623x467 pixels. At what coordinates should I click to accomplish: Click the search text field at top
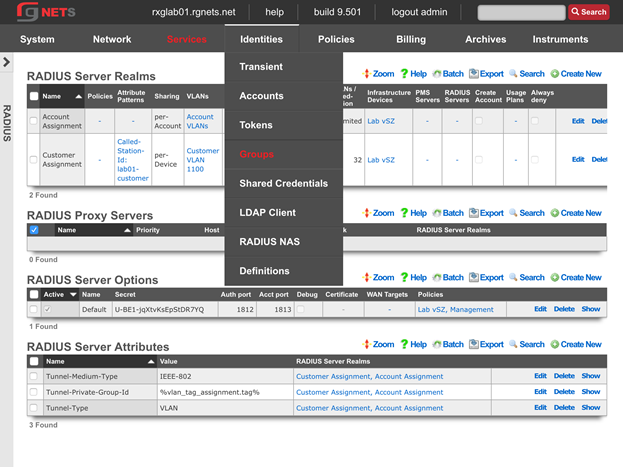[x=521, y=12]
